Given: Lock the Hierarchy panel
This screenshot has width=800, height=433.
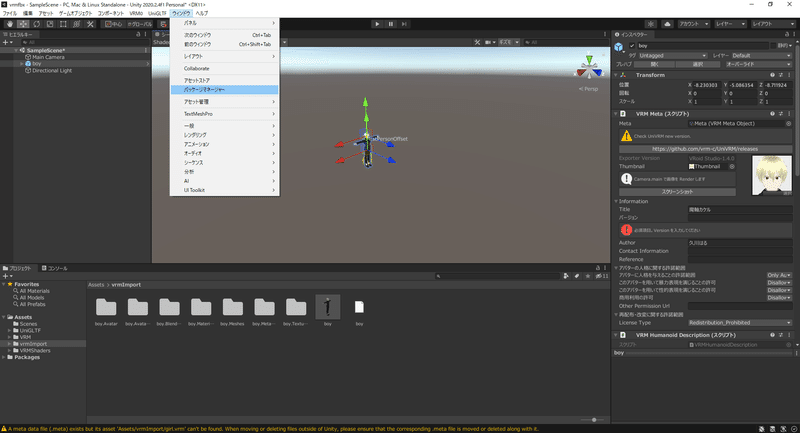Looking at the screenshot, I should coord(138,34).
